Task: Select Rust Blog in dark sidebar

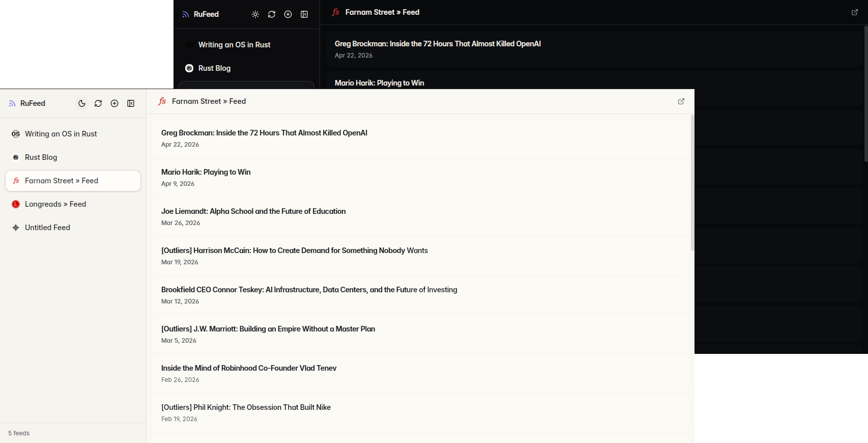Action: coord(246,68)
